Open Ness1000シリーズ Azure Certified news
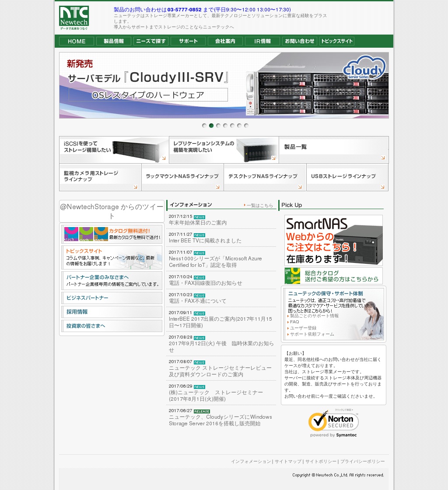 point(215,262)
